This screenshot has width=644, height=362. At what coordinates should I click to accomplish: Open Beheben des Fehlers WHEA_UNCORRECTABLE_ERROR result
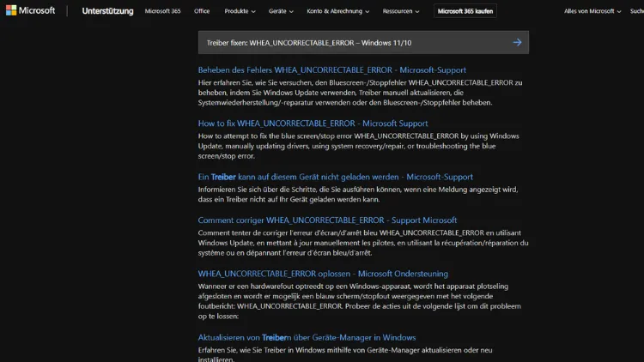click(331, 69)
